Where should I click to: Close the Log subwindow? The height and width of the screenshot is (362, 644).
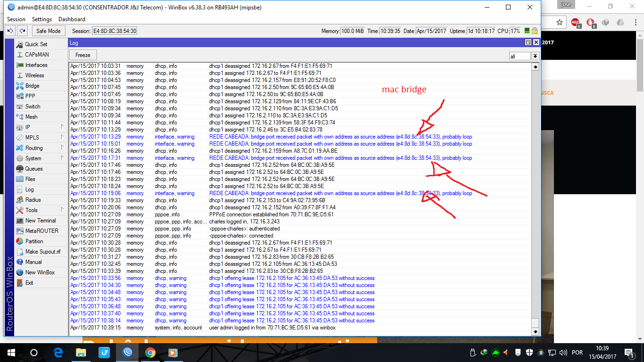coord(536,42)
